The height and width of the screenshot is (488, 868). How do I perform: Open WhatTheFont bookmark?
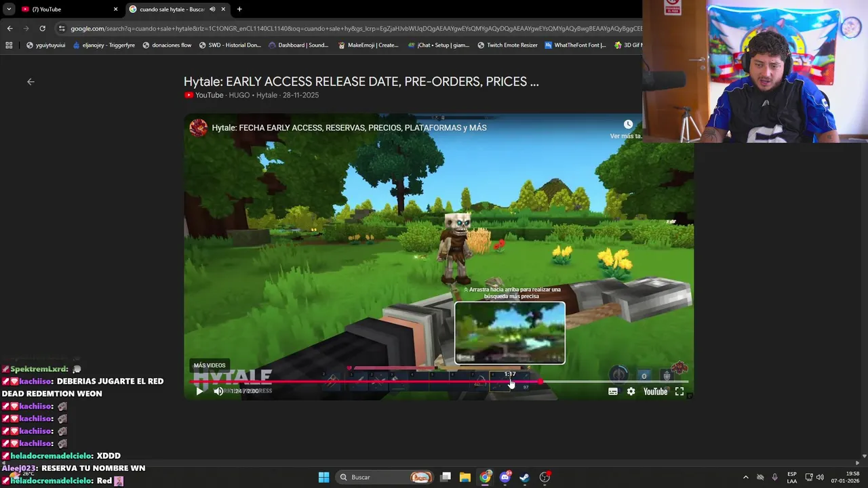(575, 45)
